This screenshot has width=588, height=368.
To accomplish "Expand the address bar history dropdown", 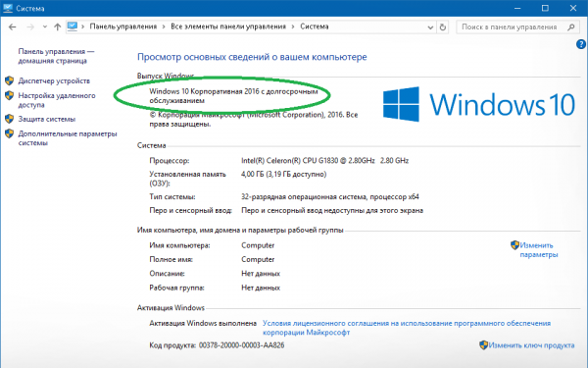I will pos(430,27).
